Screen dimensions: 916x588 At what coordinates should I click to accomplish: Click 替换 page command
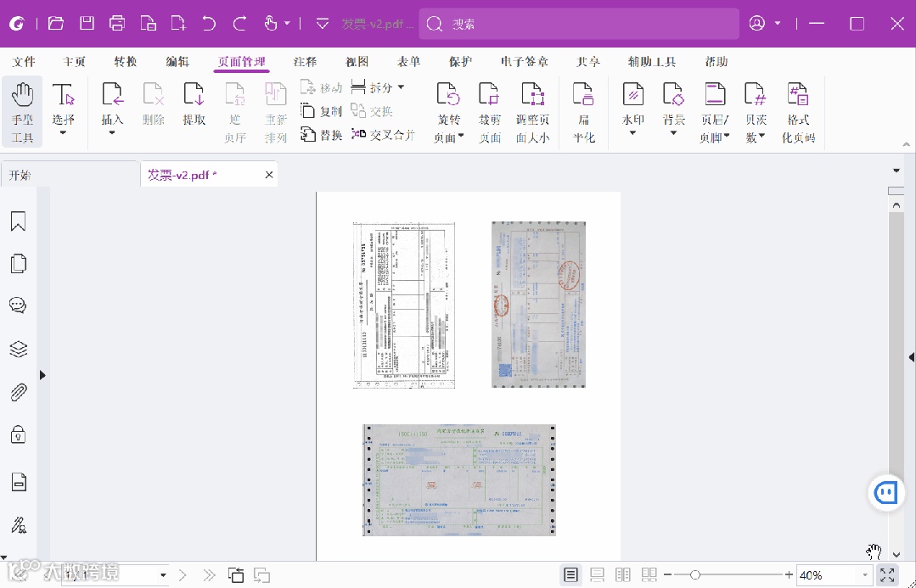point(321,135)
